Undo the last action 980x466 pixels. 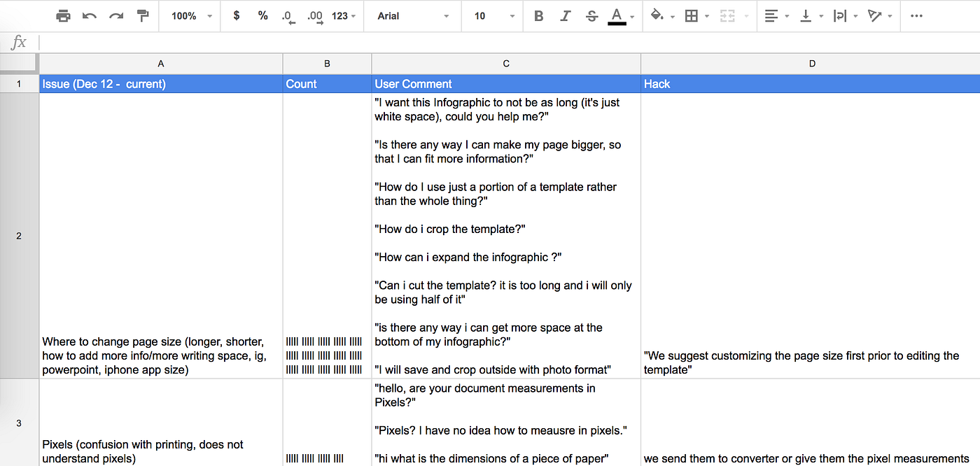[x=89, y=15]
